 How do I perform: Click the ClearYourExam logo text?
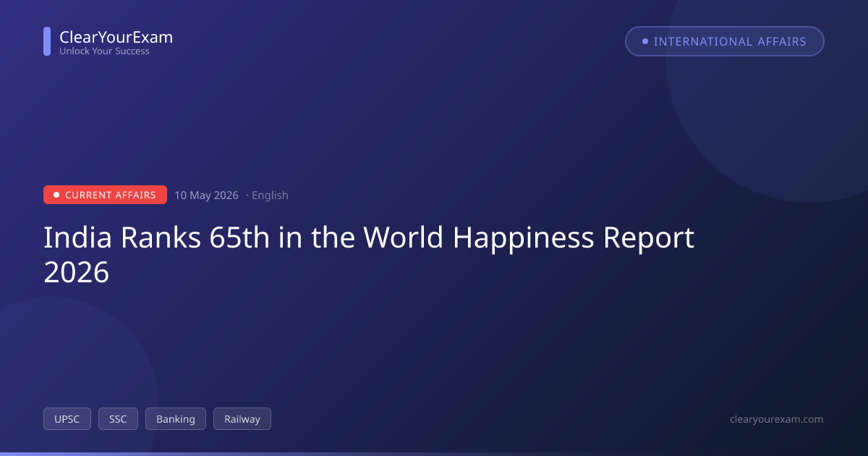[x=116, y=37]
